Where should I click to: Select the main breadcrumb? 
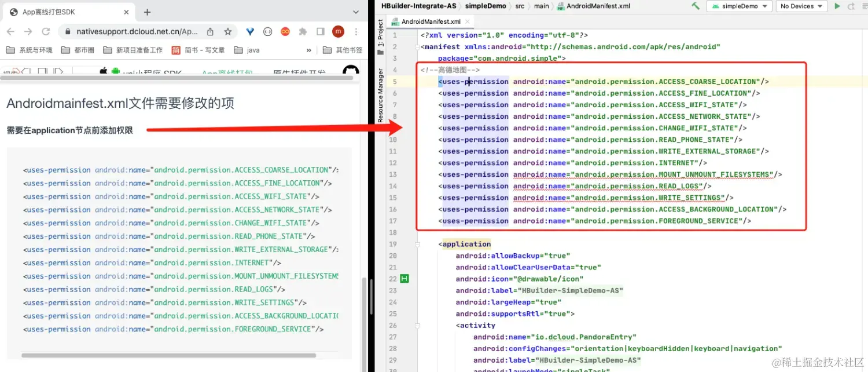(541, 6)
